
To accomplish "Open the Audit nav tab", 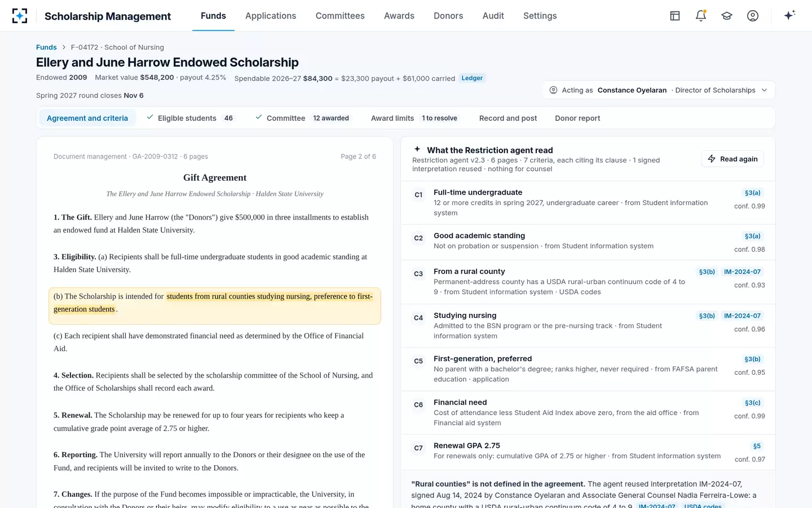I will (x=493, y=16).
